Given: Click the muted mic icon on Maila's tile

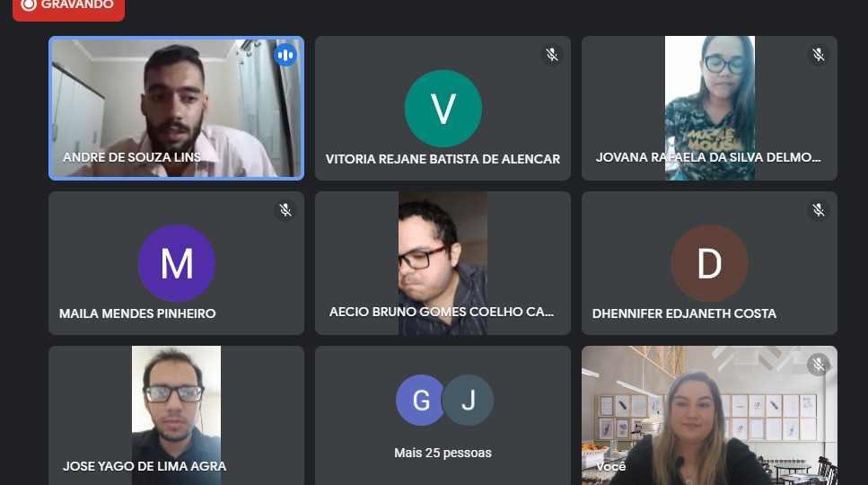Looking at the screenshot, I should point(285,210).
